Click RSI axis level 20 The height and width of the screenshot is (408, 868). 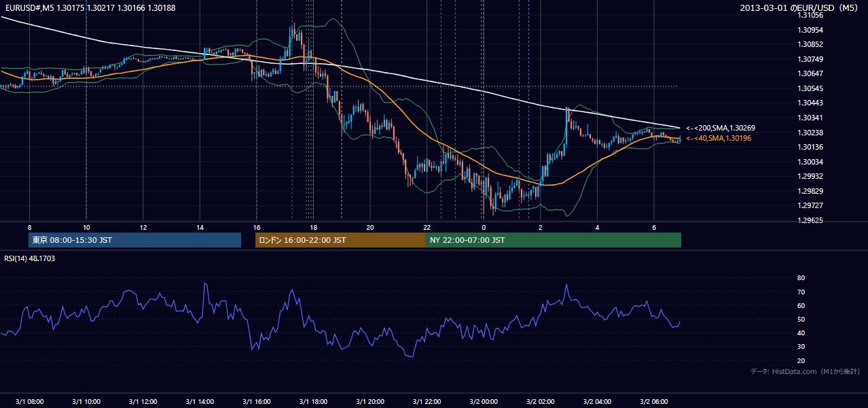pyautogui.click(x=801, y=360)
